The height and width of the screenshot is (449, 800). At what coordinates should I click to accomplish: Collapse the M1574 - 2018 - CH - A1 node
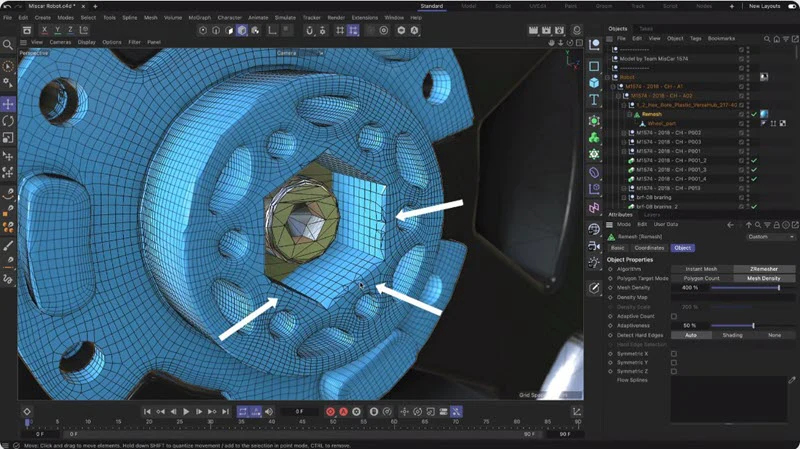(x=613, y=87)
